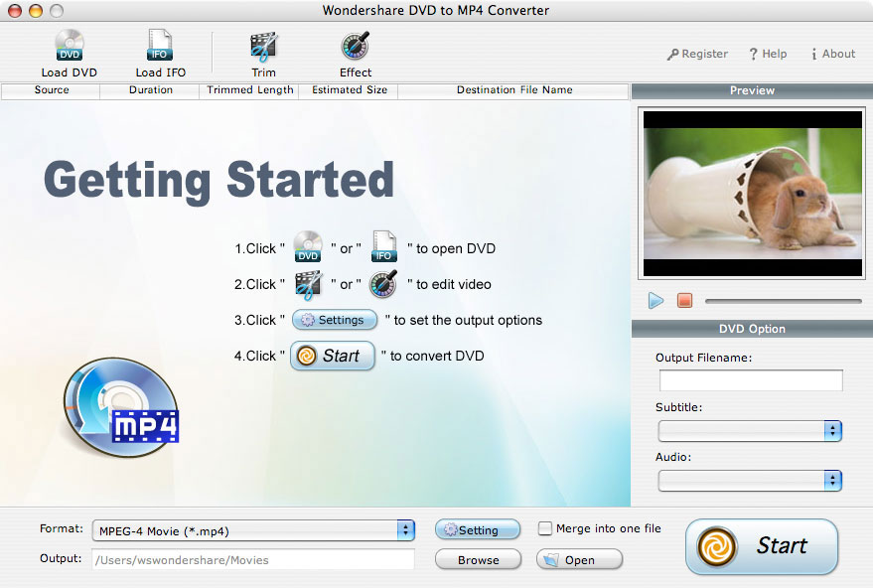Click the large Start convert button
The width and height of the screenshot is (873, 588).
762,546
